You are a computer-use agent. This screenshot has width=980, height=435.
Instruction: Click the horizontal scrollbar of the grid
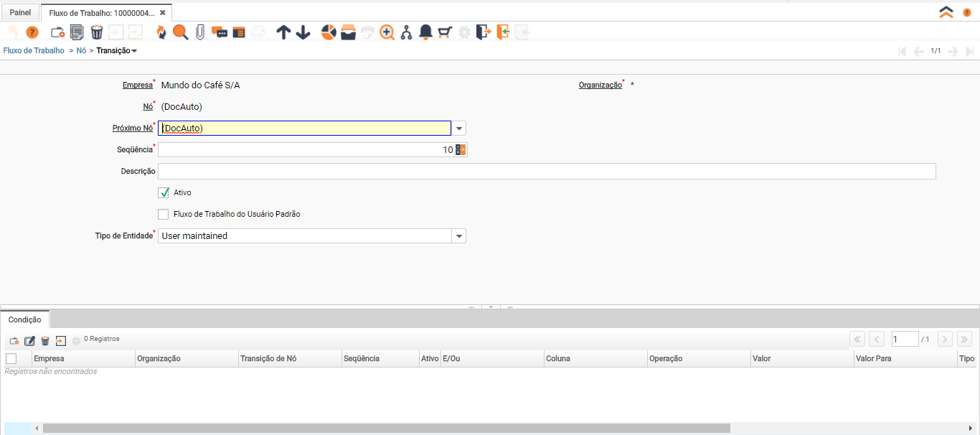[x=386, y=428]
